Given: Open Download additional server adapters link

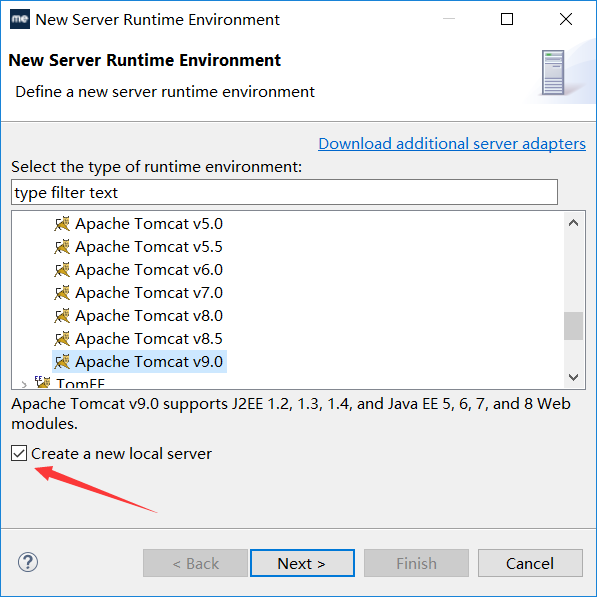Looking at the screenshot, I should [x=452, y=144].
